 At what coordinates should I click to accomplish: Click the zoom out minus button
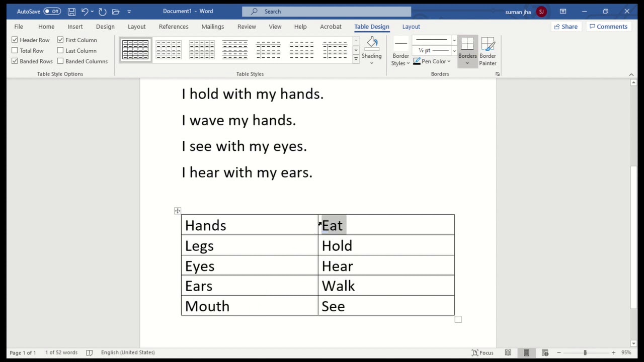point(558,352)
